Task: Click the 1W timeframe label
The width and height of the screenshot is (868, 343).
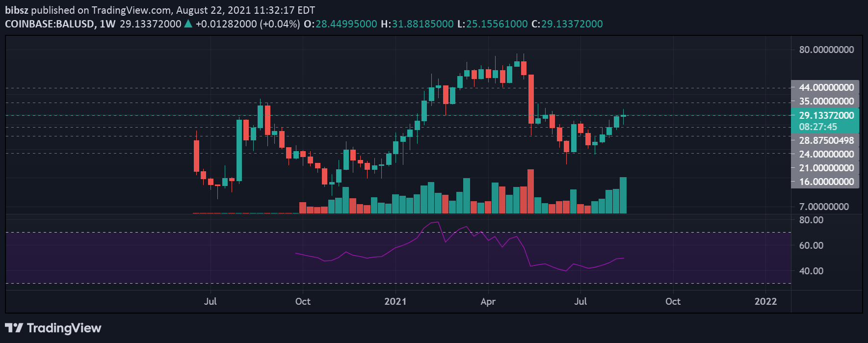Action: tap(107, 24)
